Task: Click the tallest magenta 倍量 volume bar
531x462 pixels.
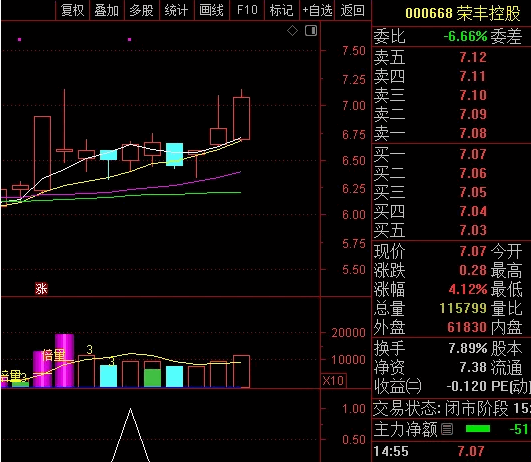Action: pyautogui.click(x=64, y=360)
